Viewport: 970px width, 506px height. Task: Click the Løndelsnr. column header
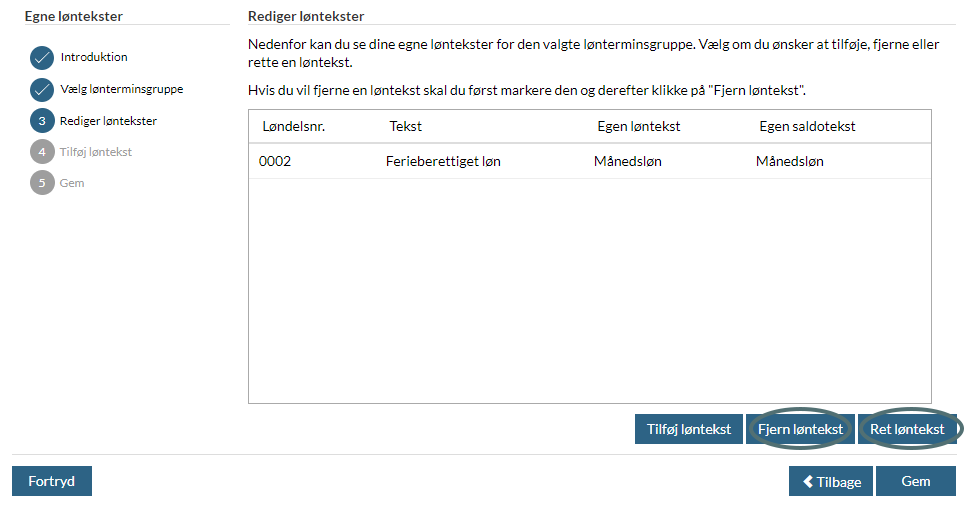(x=294, y=126)
